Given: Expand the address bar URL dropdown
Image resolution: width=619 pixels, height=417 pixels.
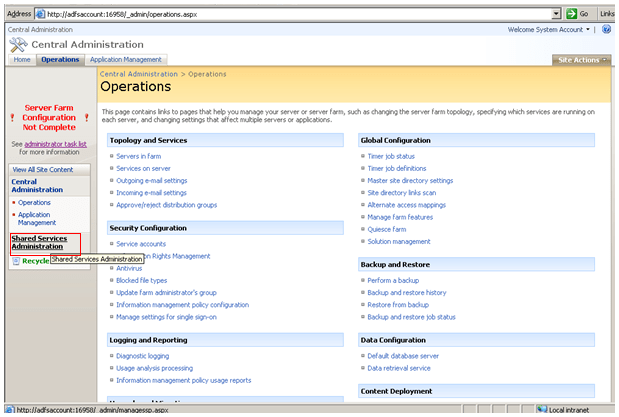Looking at the screenshot, I should tap(555, 14).
